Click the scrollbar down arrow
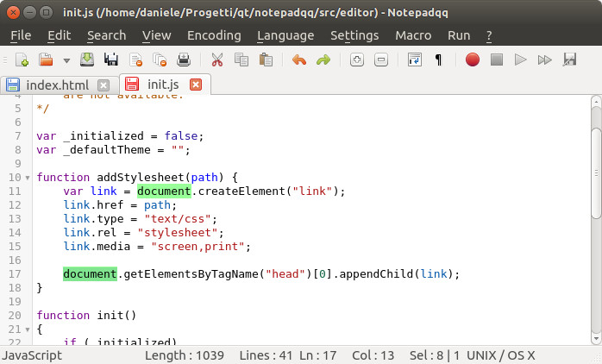 click(596, 339)
